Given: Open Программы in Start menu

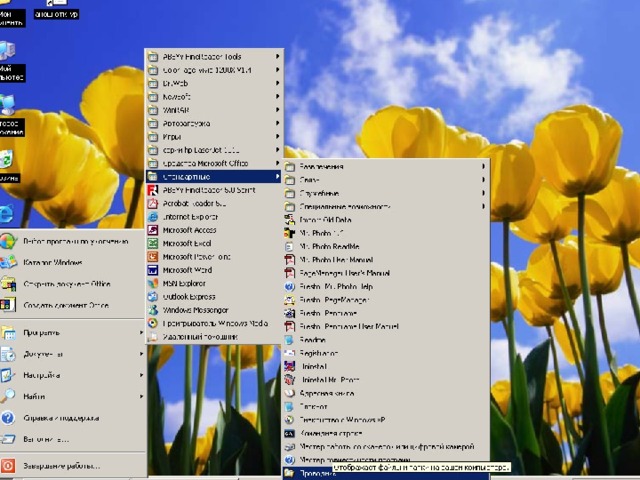Looking at the screenshot, I should tap(73, 333).
